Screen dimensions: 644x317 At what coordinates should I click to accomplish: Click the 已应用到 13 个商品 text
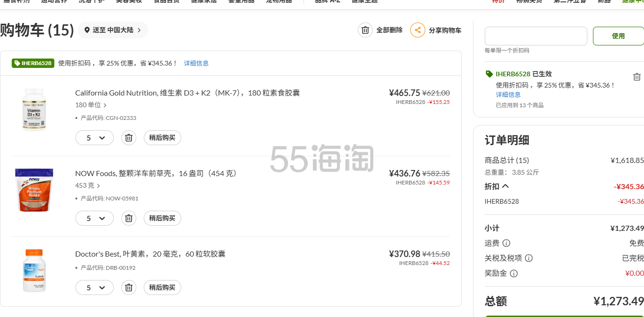tap(520, 105)
